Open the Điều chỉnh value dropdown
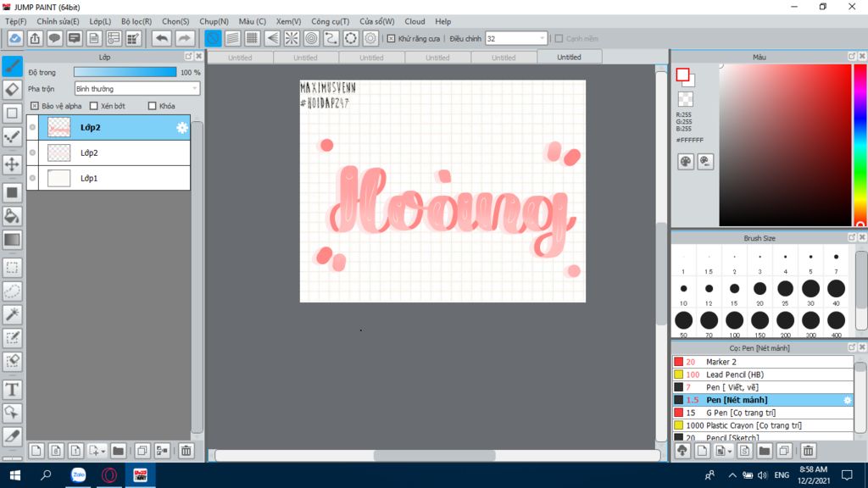 [516, 39]
